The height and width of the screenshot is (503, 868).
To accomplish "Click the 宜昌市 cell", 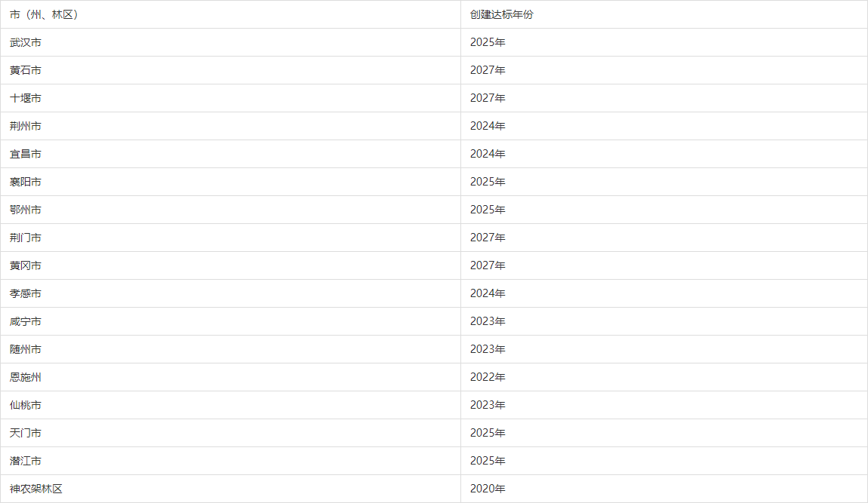I will pyautogui.click(x=230, y=154).
